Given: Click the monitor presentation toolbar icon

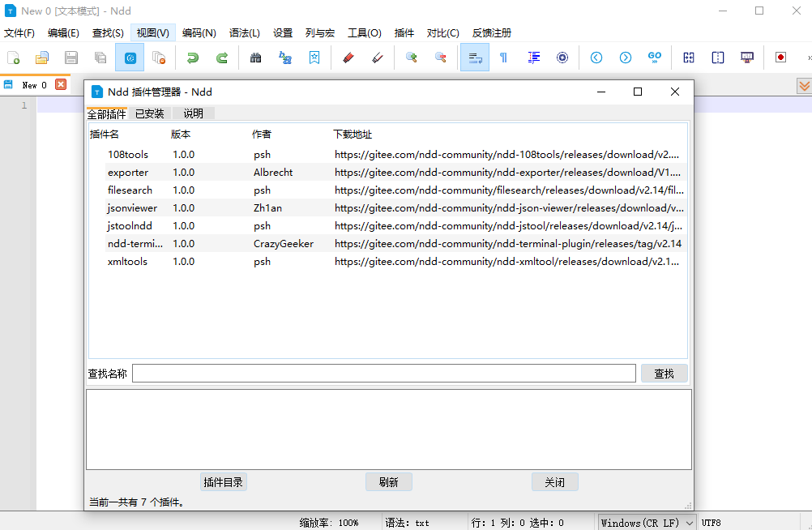Looking at the screenshot, I should click(x=746, y=58).
